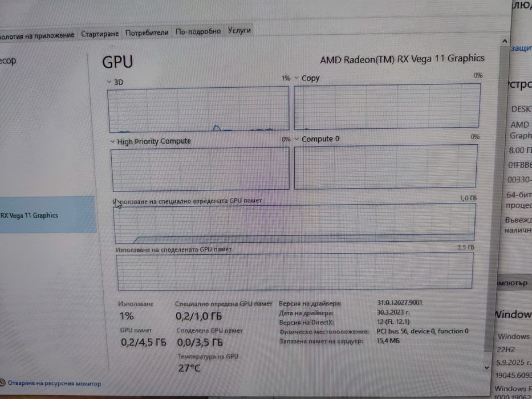Screen dimensions: 532x399
Task: Click the 1,0 ГБ graph scale label
Action: pyautogui.click(x=468, y=198)
